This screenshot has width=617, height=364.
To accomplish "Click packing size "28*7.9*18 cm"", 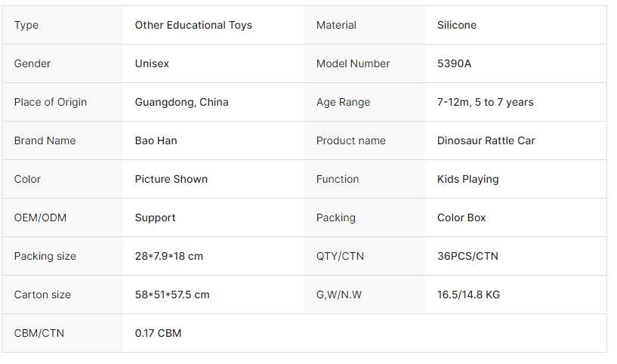I will 168,256.
